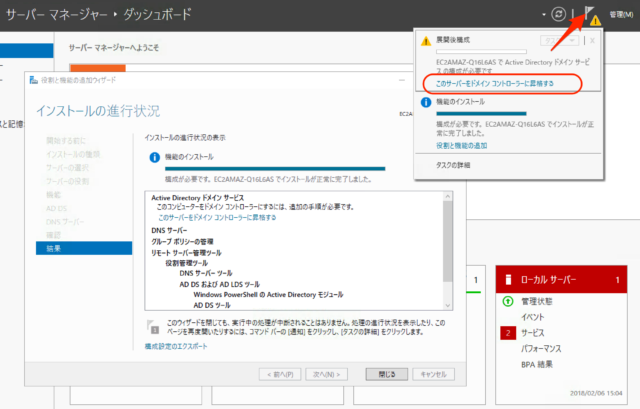Click the 閉じる button in the wizard
This screenshot has width=640, height=409.
(x=387, y=374)
